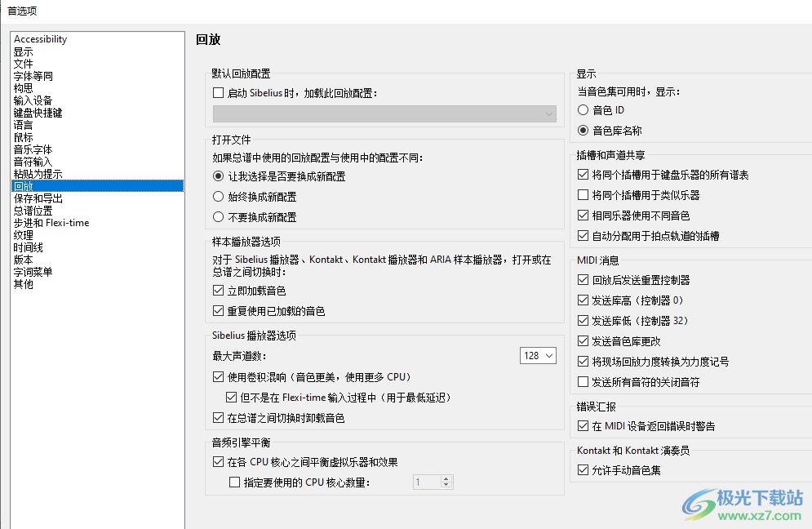This screenshot has height=529, width=812.
Task: Enable loading playback configuration at Sibelius startup
Action: click(218, 92)
